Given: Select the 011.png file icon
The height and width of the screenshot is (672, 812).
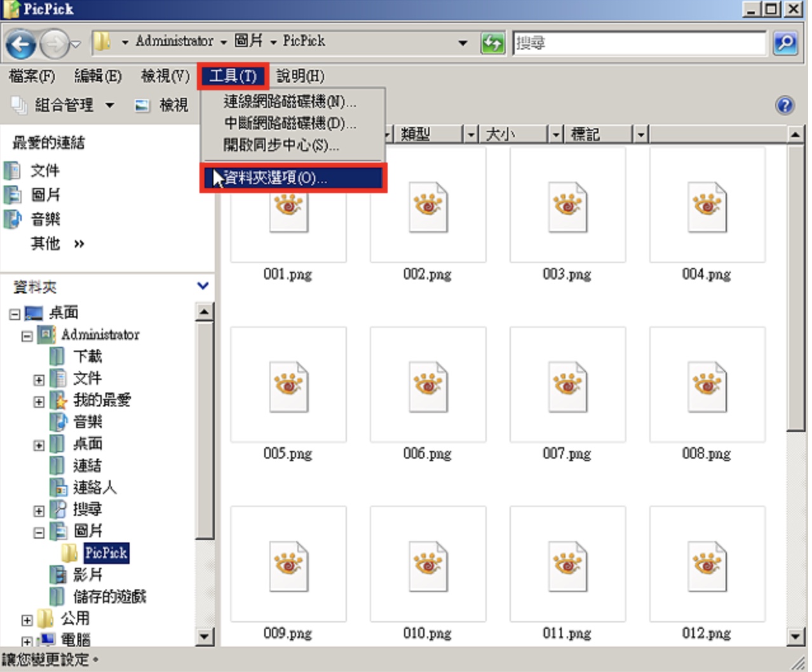Looking at the screenshot, I should click(567, 565).
